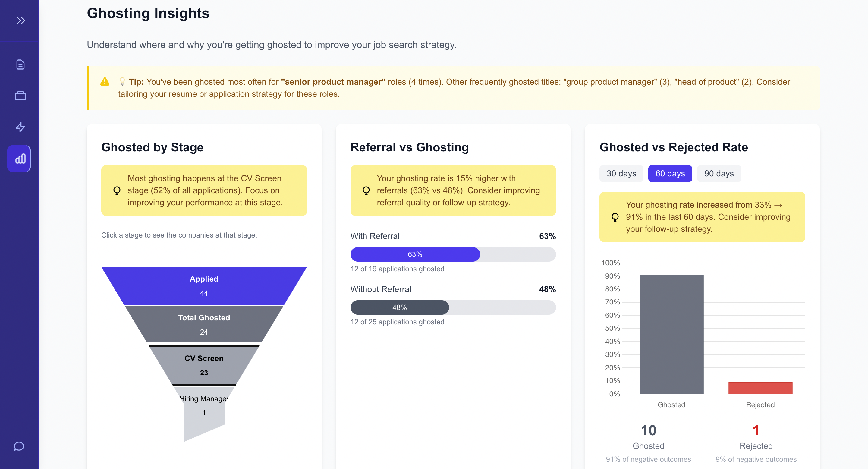The height and width of the screenshot is (469, 868).
Task: Select the lightning bolt quick actions icon
Action: tap(20, 127)
